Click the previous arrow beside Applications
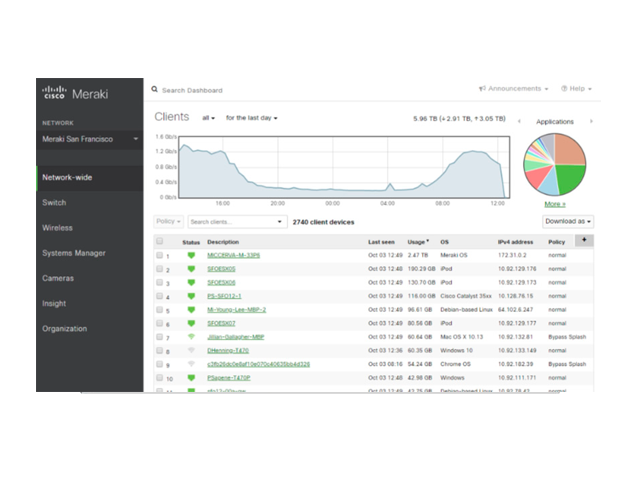The width and height of the screenshot is (640, 480). (519, 121)
